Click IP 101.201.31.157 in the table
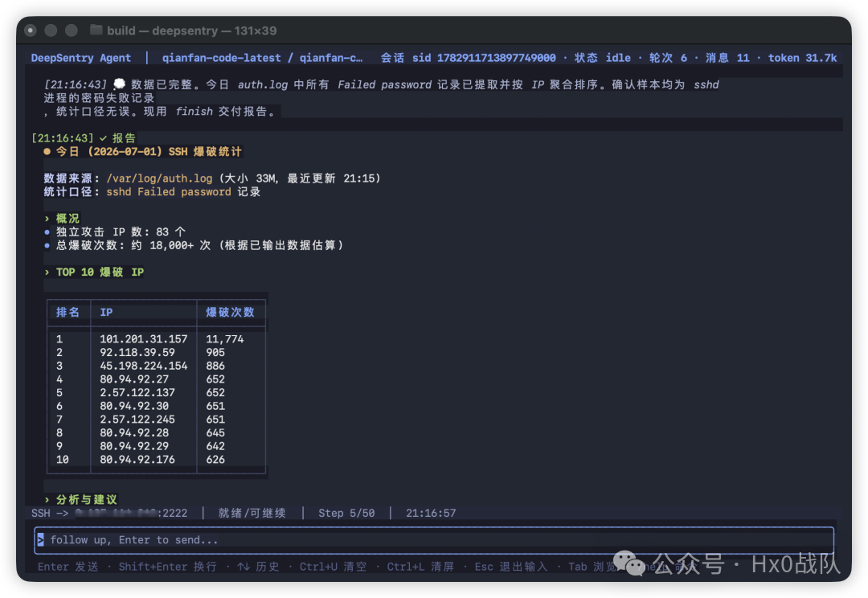Image resolution: width=868 pixels, height=598 pixels. (143, 339)
